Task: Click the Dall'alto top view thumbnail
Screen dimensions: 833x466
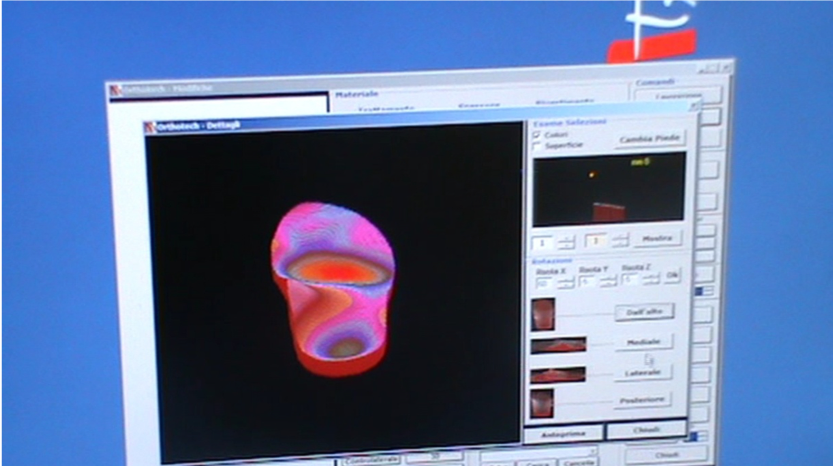Action: coord(543,313)
